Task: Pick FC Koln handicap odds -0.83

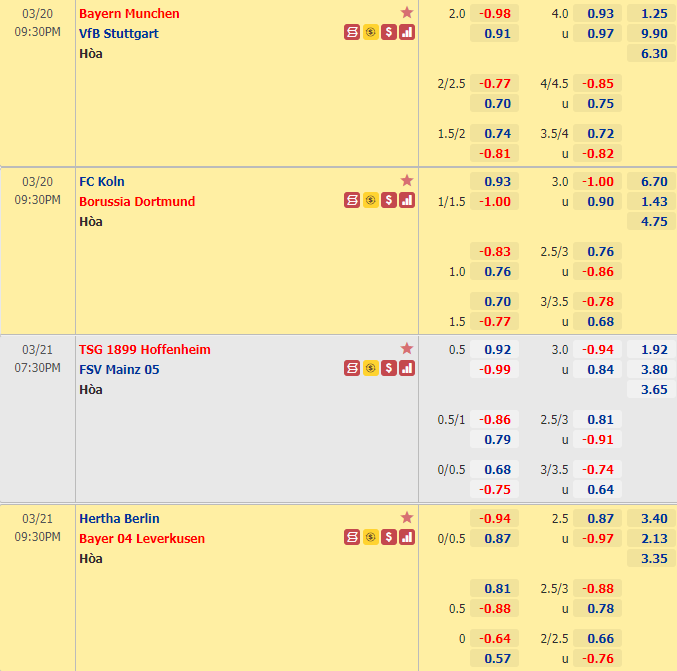Action: pyautogui.click(x=494, y=251)
